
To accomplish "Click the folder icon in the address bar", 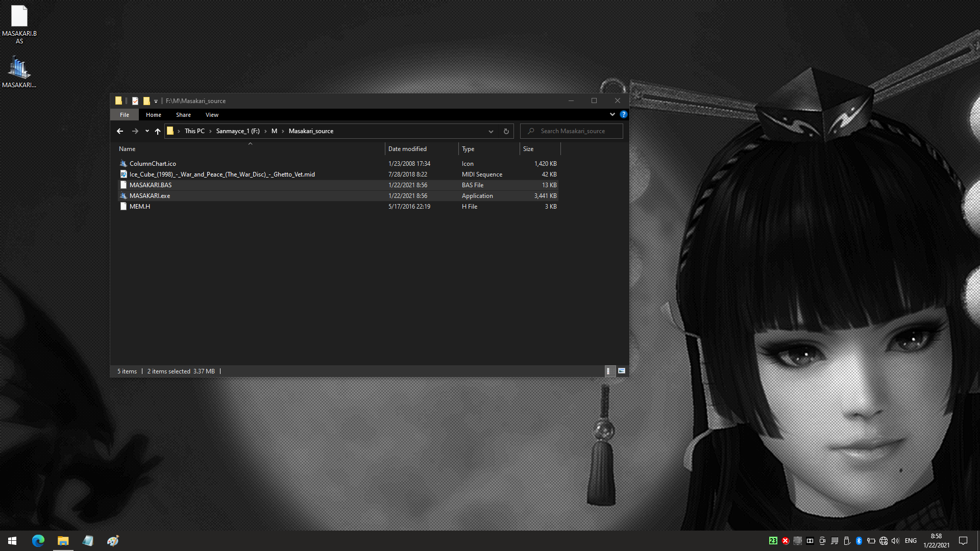I will click(170, 131).
